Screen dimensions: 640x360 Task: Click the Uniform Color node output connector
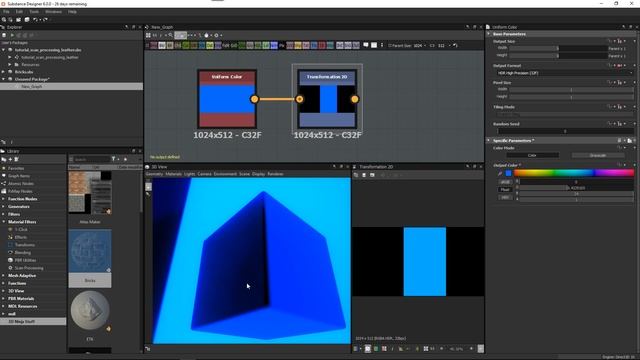tap(254, 99)
